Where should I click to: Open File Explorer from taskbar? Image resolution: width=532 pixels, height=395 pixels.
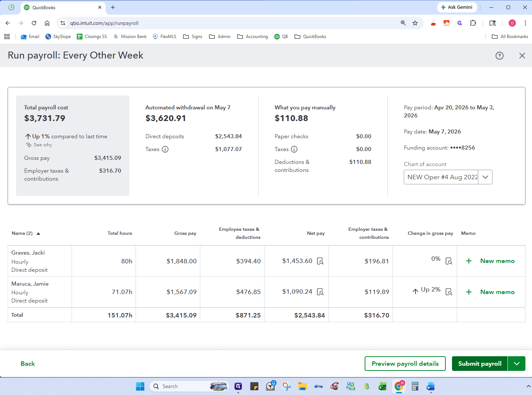click(302, 386)
